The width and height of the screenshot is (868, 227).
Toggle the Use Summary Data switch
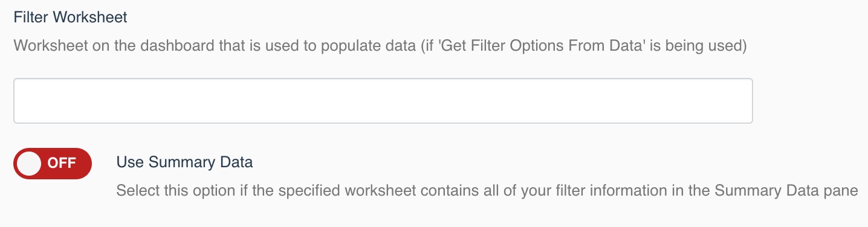[53, 164]
